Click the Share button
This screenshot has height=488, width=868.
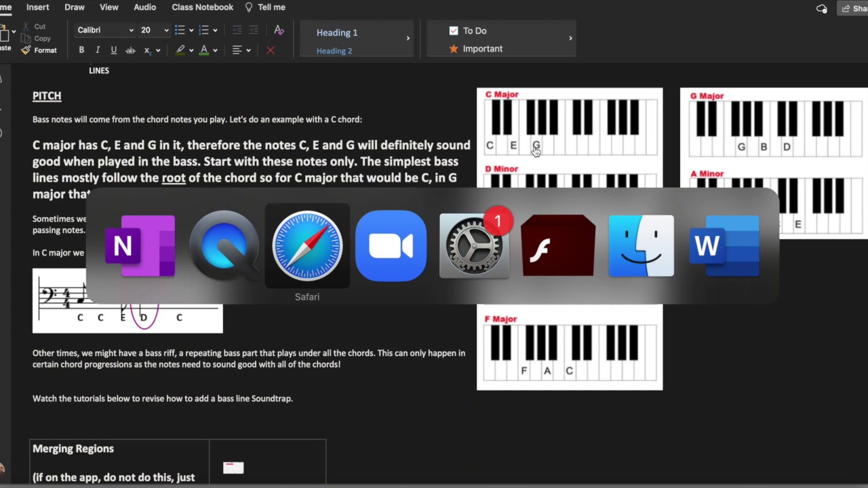coord(853,8)
